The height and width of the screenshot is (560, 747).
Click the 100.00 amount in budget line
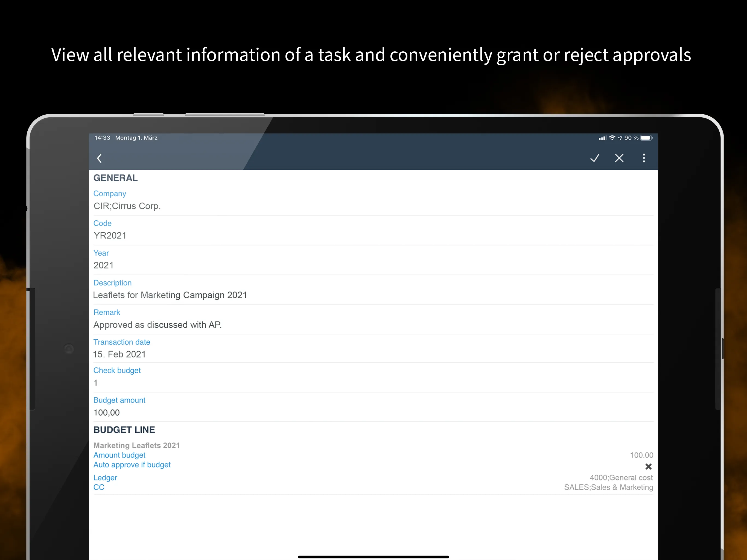[x=641, y=455]
